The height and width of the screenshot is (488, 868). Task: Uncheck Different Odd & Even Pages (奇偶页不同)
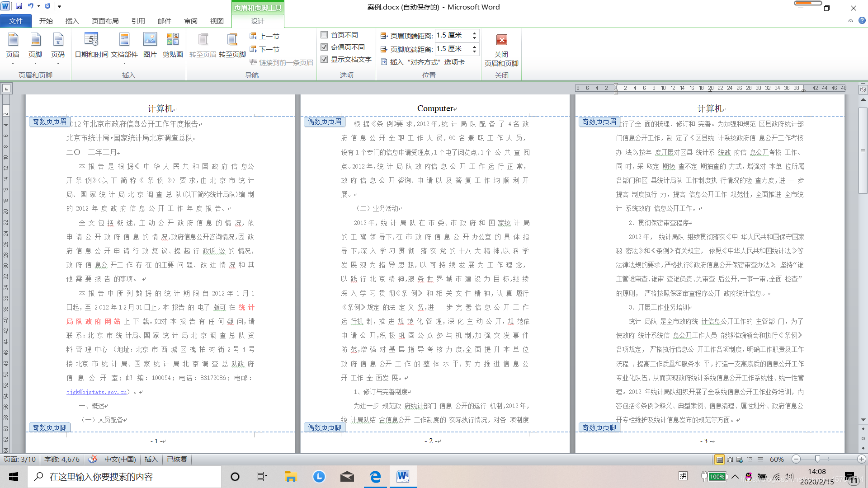pyautogui.click(x=324, y=47)
